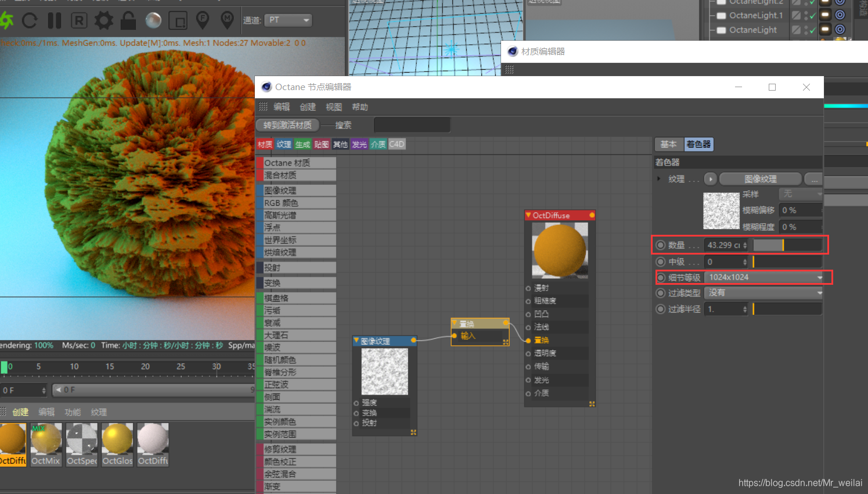The width and height of the screenshot is (868, 494).
Task: Collapse the OctDiffuse node triangle
Action: tap(528, 215)
